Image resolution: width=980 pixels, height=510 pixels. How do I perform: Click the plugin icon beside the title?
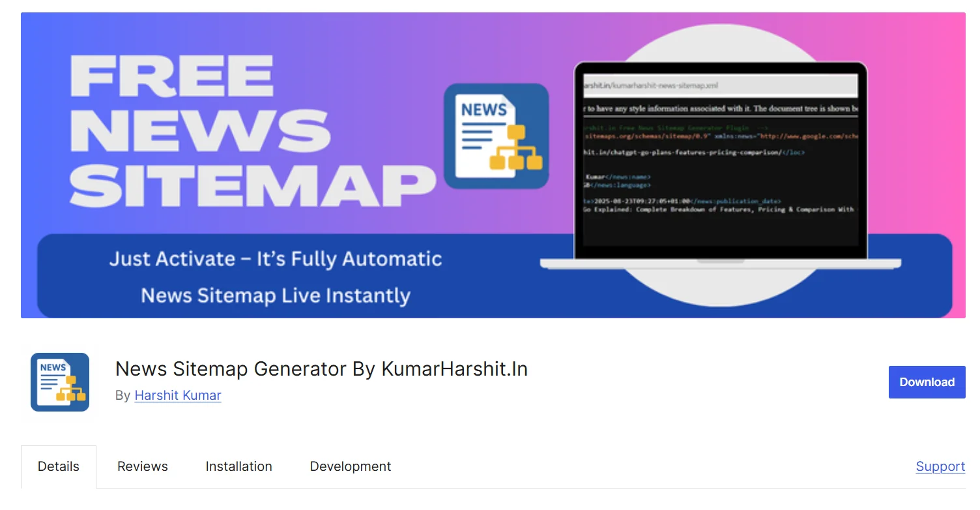(60, 382)
